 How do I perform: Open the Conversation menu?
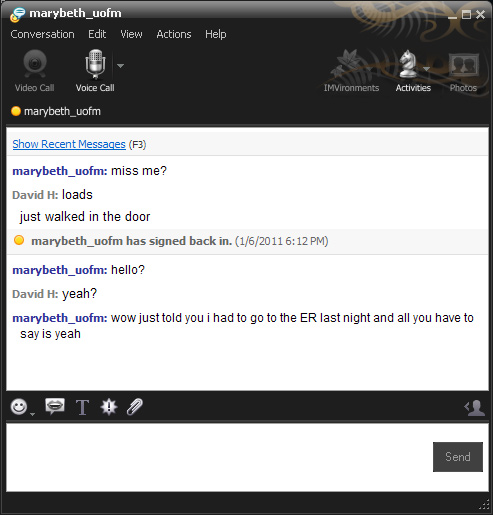(42, 34)
